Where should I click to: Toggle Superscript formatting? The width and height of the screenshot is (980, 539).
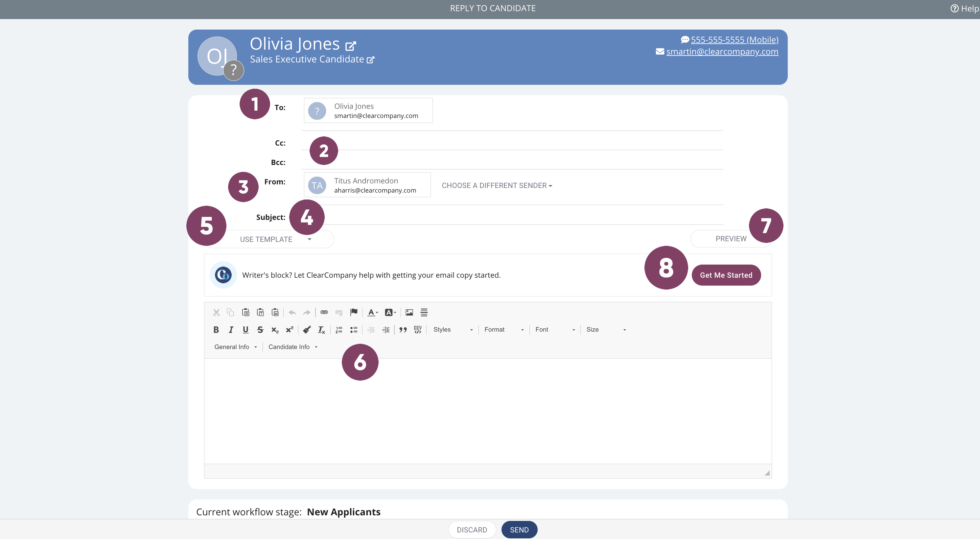(290, 329)
